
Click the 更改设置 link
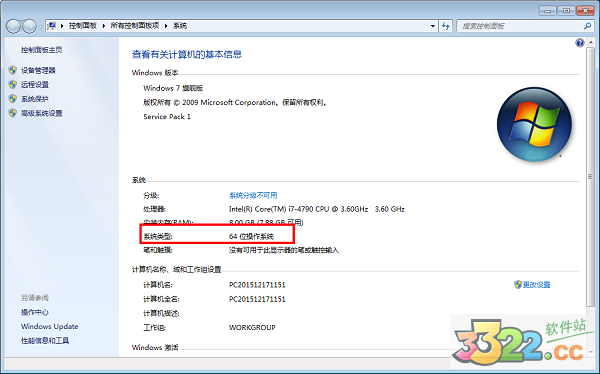click(536, 284)
